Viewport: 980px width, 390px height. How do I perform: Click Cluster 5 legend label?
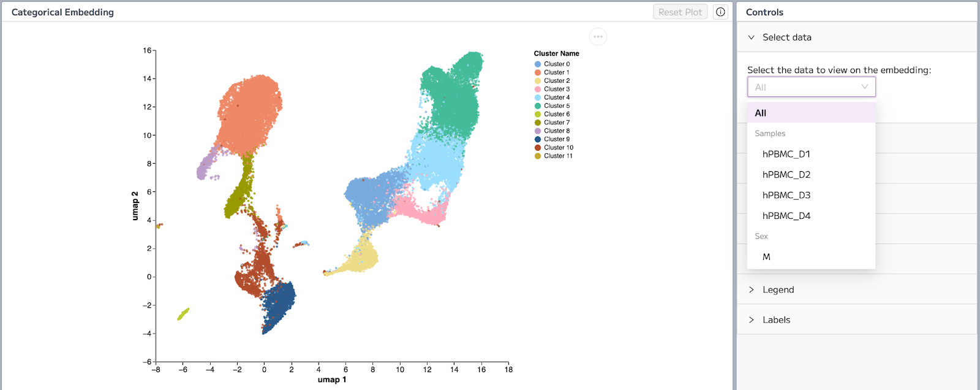click(557, 105)
